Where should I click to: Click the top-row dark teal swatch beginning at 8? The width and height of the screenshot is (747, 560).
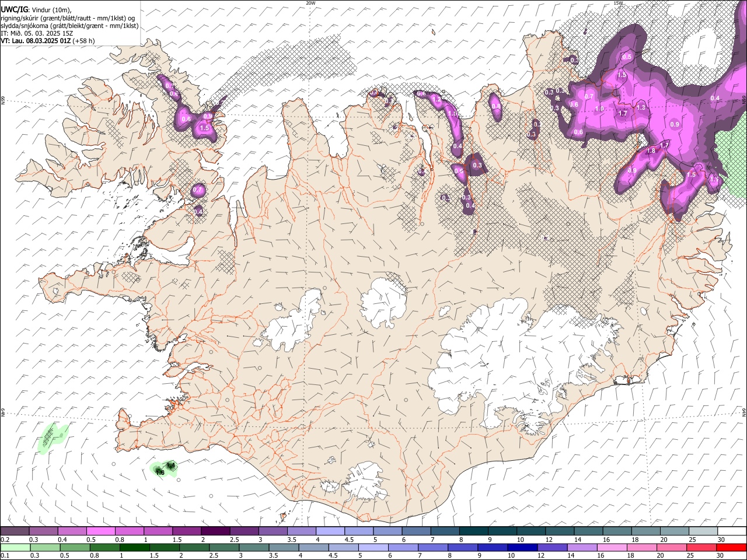coord(473,531)
